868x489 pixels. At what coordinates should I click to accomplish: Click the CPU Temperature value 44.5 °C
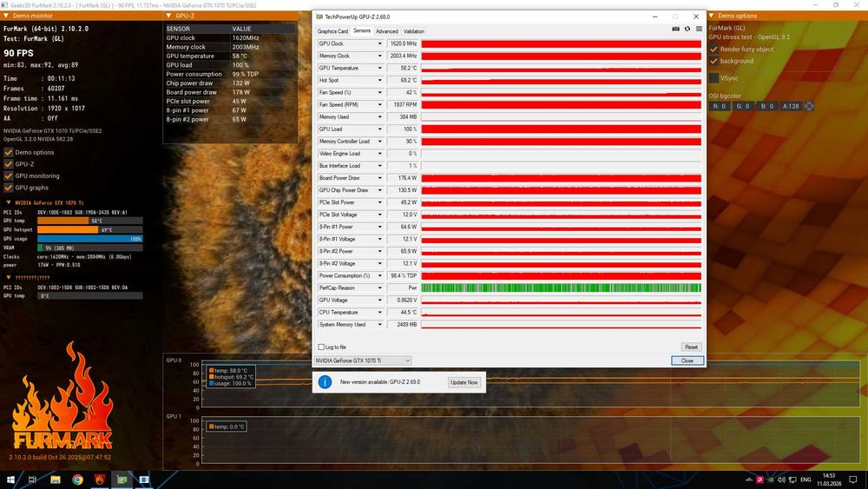click(x=403, y=313)
